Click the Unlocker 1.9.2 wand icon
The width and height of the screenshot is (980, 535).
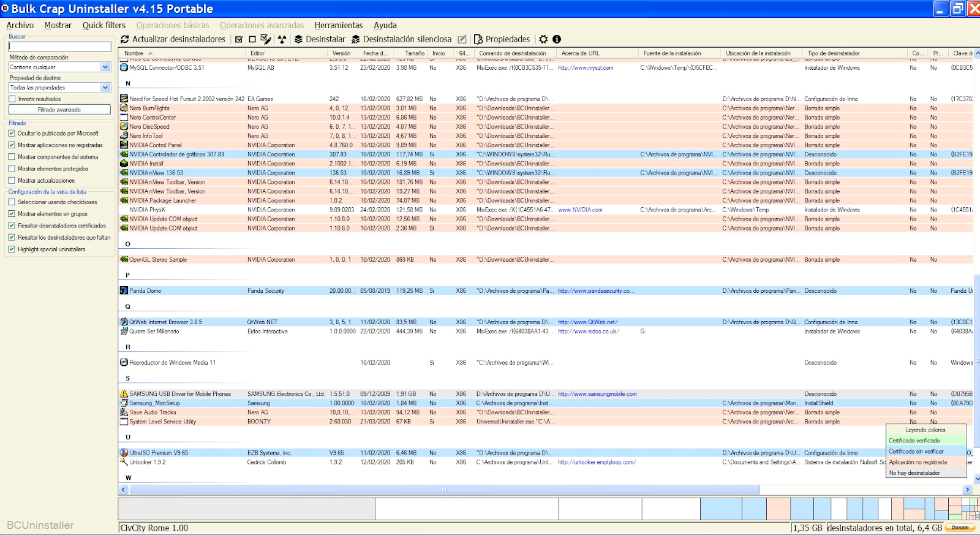124,461
